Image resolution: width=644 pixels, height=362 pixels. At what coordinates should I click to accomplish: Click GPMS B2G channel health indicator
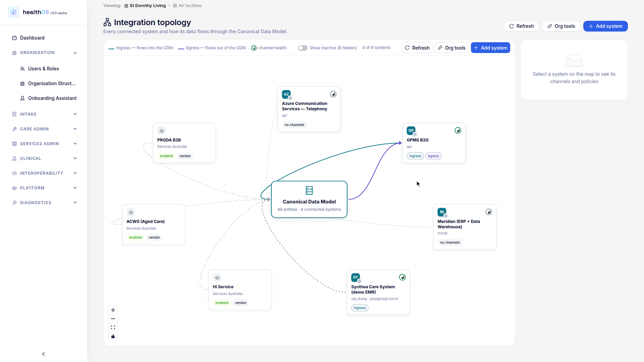coord(458,130)
